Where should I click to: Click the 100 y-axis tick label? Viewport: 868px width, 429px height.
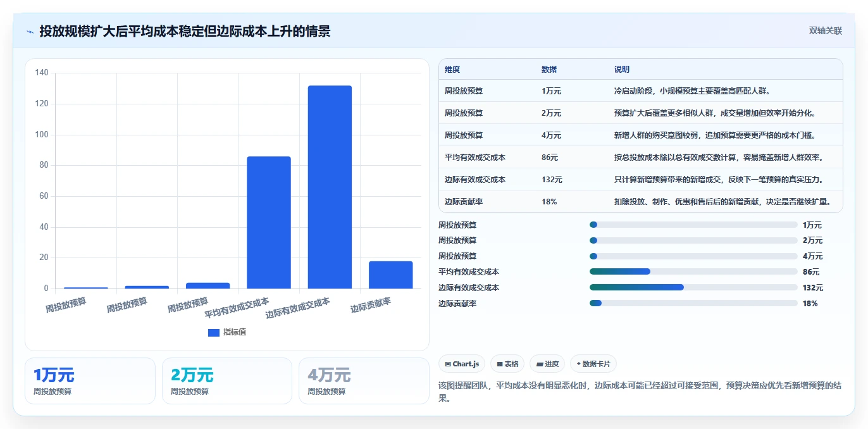(x=42, y=135)
